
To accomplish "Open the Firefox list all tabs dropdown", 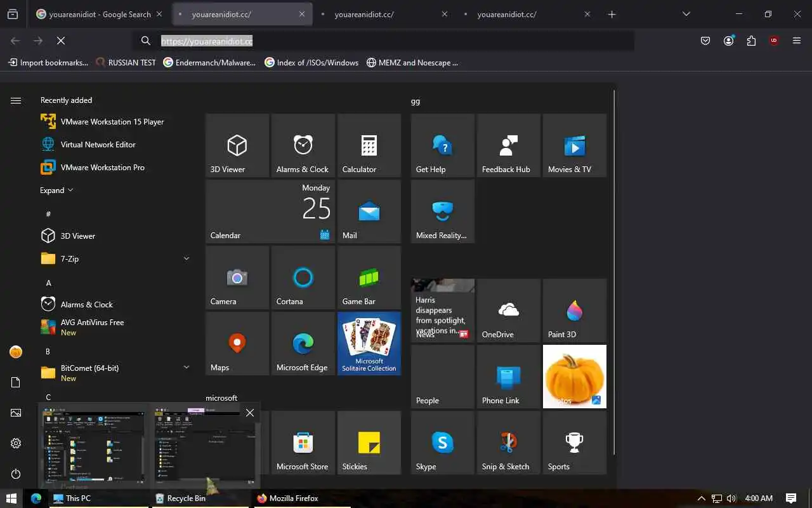I will click(686, 14).
